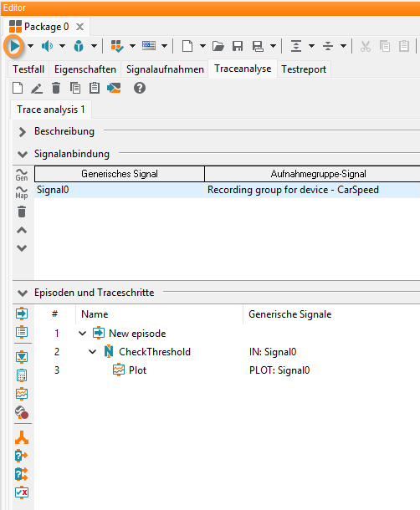This screenshot has width=420, height=510.
Task: Open the language flag dropdown arrow
Action: coord(165,46)
